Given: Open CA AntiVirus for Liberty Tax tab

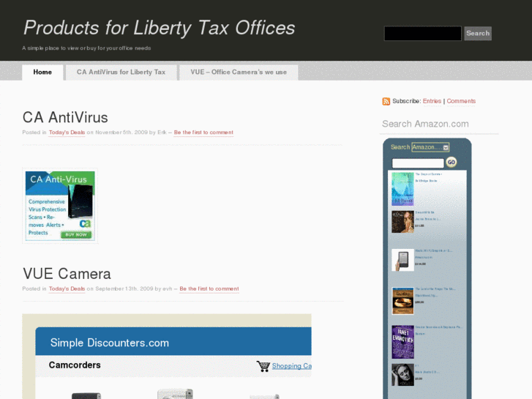Looking at the screenshot, I should [x=121, y=72].
